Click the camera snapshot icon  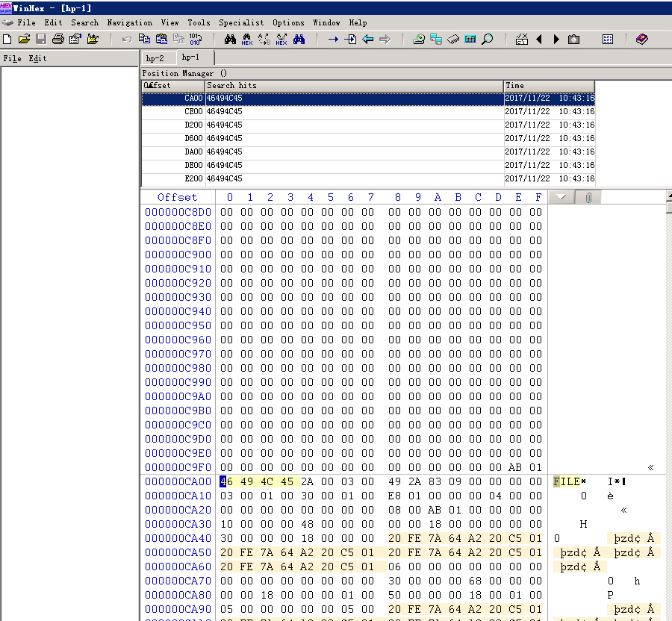(x=573, y=40)
